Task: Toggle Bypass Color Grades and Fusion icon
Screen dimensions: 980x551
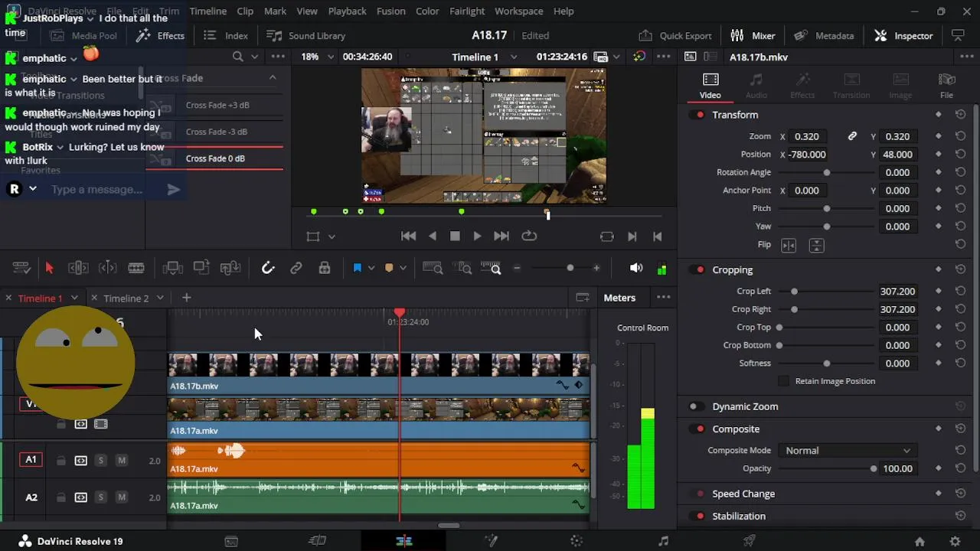Action: pyautogui.click(x=639, y=57)
